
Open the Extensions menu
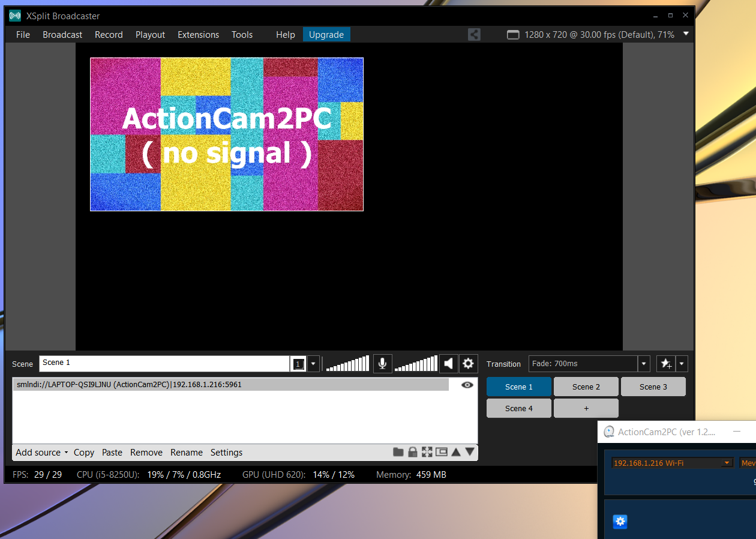[x=198, y=35]
